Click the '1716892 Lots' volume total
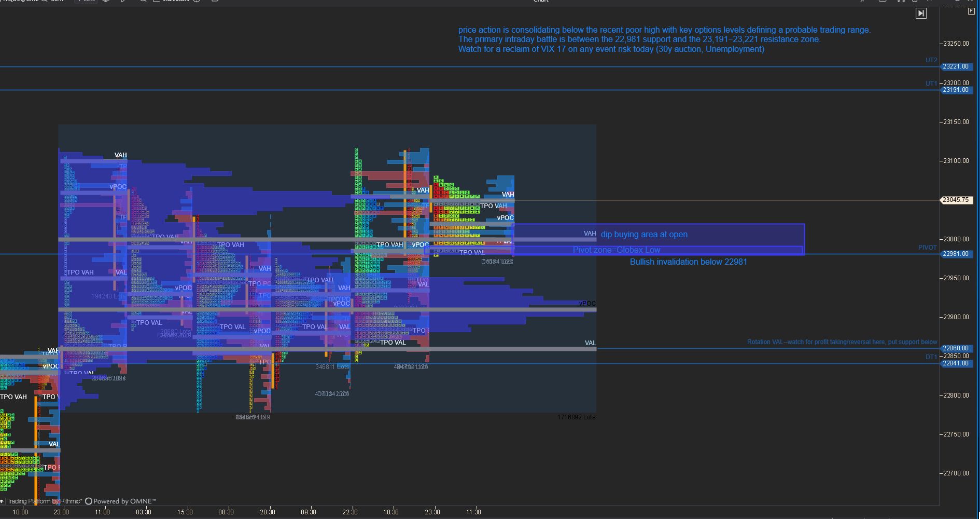 [x=577, y=417]
